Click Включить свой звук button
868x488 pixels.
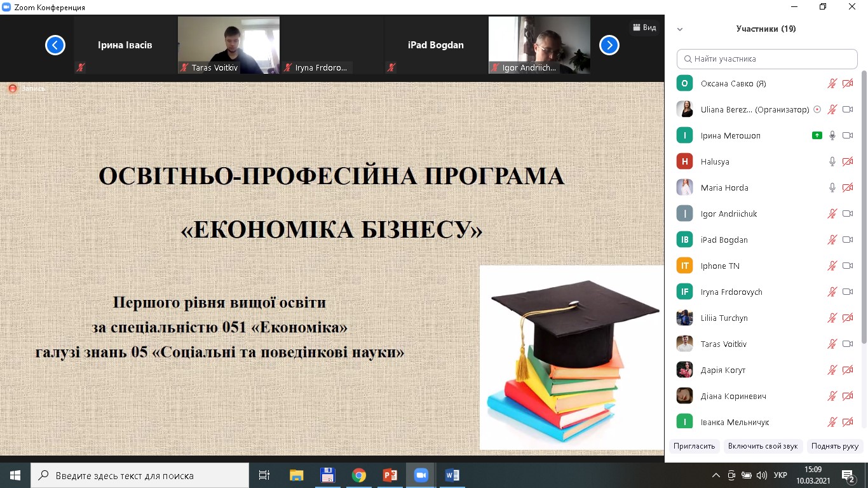coord(763,446)
